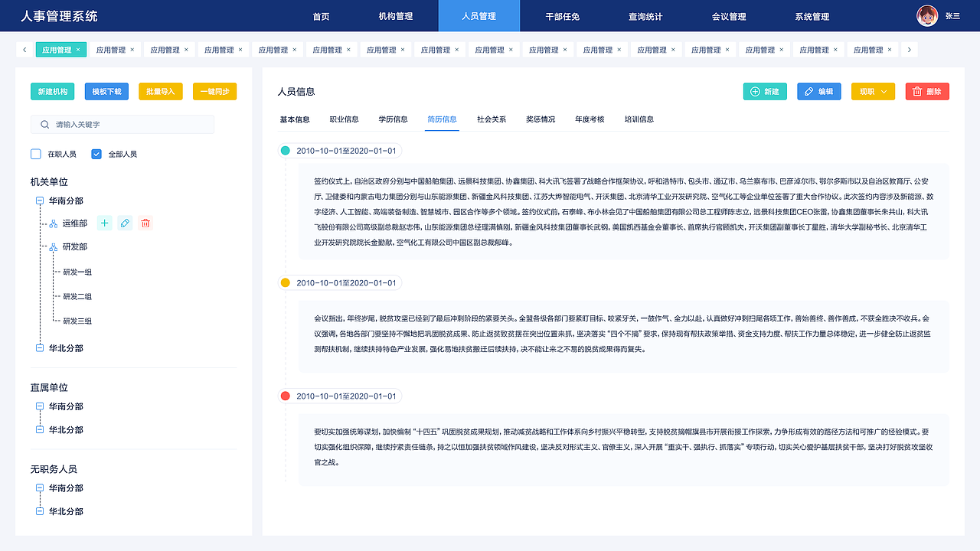This screenshot has width=980, height=551.
Task: Collapse 华北分部 under 直属单位
Action: click(38, 429)
